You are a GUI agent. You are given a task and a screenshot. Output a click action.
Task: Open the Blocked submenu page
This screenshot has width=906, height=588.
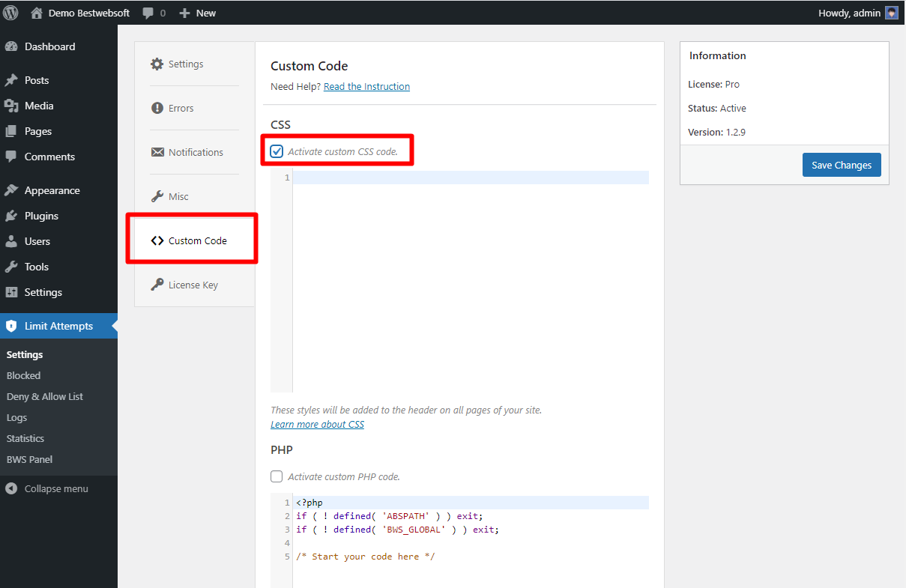23,375
